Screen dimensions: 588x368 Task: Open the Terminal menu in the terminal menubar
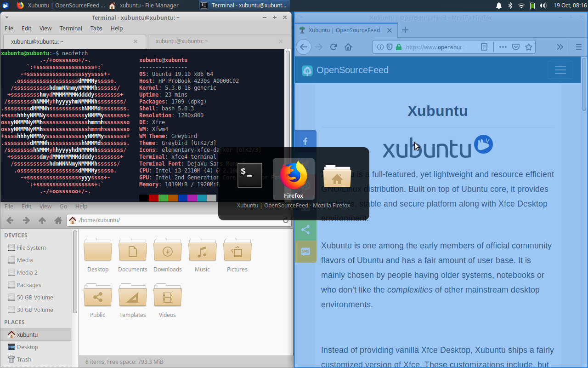71,28
